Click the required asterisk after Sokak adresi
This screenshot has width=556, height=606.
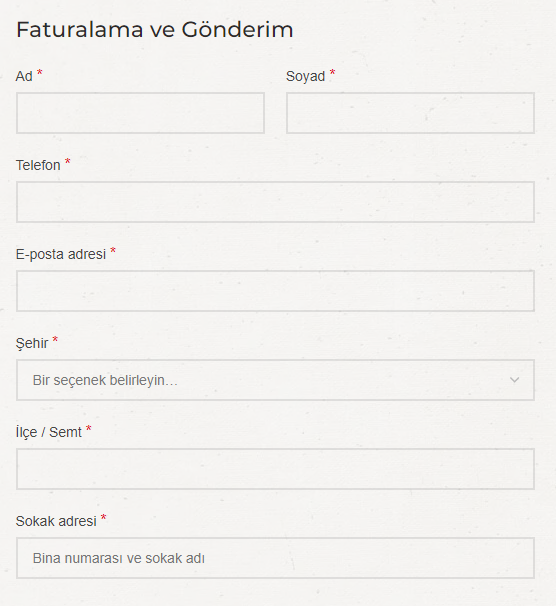pos(103,517)
